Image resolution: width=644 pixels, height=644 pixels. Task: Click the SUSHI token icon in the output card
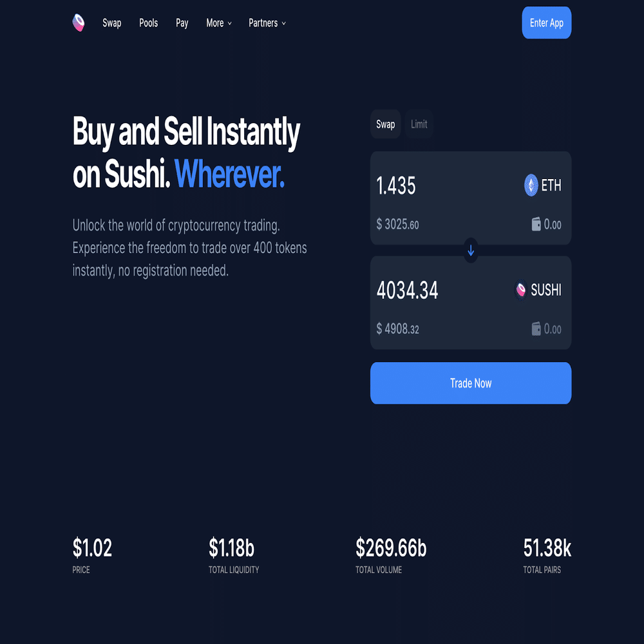point(520,290)
